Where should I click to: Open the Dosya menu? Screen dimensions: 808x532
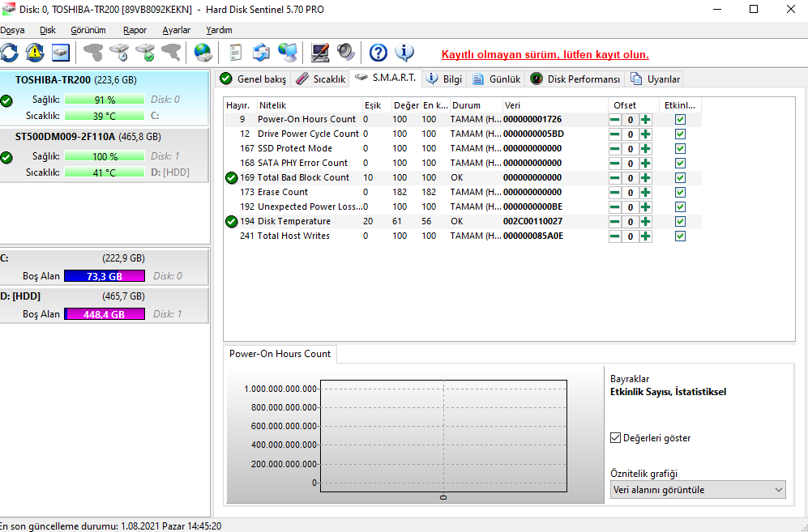(x=12, y=31)
